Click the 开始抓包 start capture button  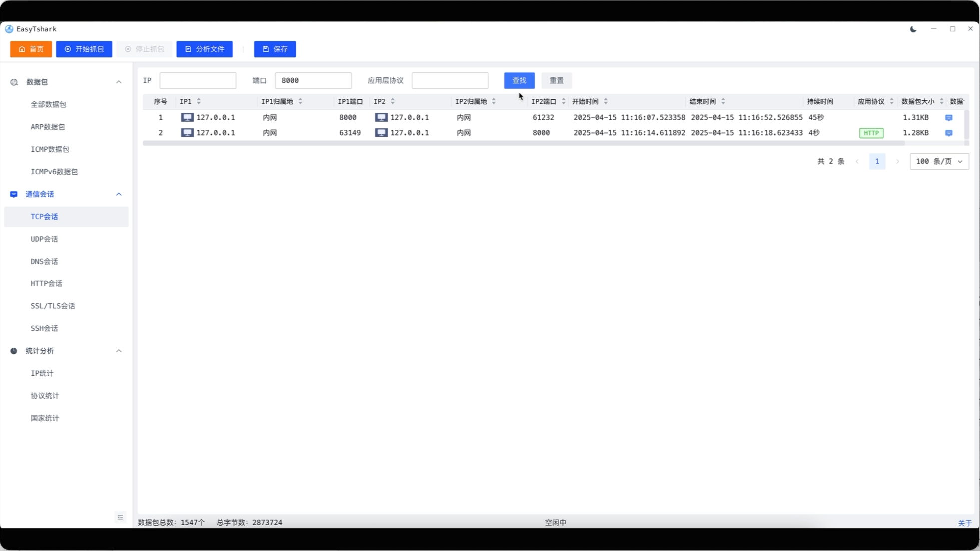pos(84,49)
